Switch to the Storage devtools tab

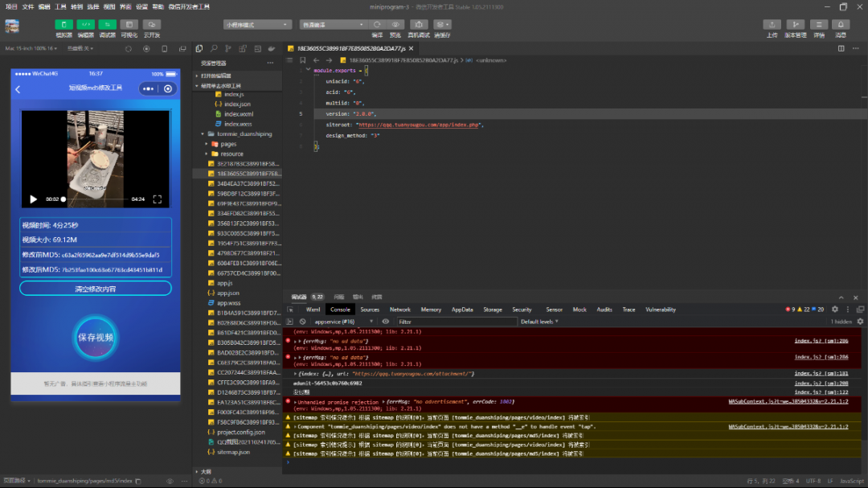pos(492,310)
